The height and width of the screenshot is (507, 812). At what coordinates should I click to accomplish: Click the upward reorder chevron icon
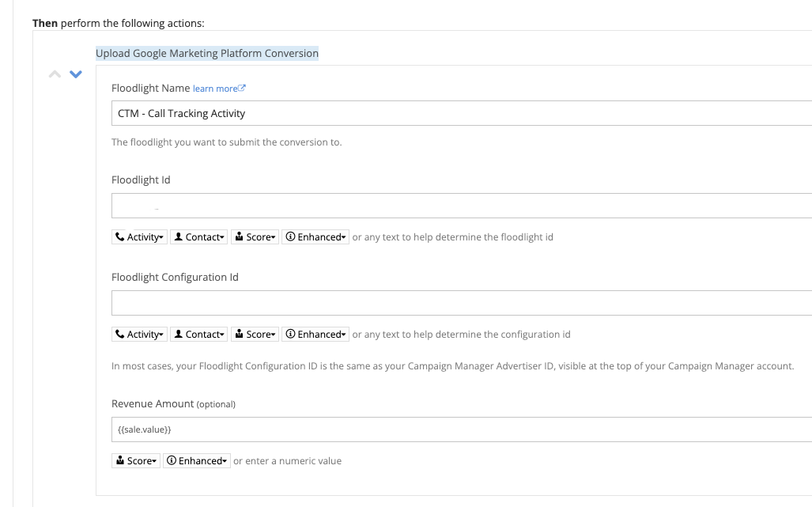tap(54, 74)
